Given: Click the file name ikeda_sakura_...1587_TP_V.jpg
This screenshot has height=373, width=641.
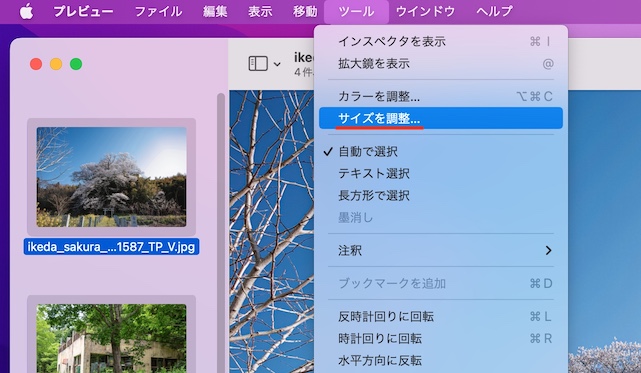Looking at the screenshot, I should point(111,247).
